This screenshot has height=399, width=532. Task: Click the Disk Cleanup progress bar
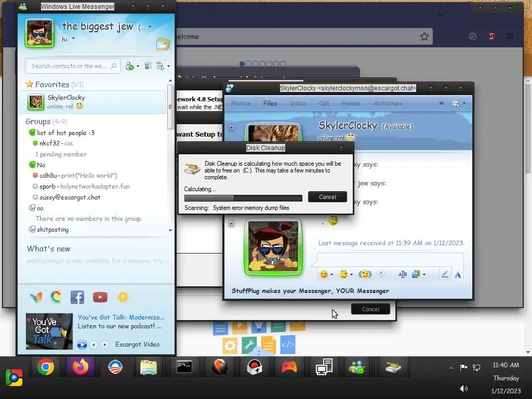(x=243, y=198)
